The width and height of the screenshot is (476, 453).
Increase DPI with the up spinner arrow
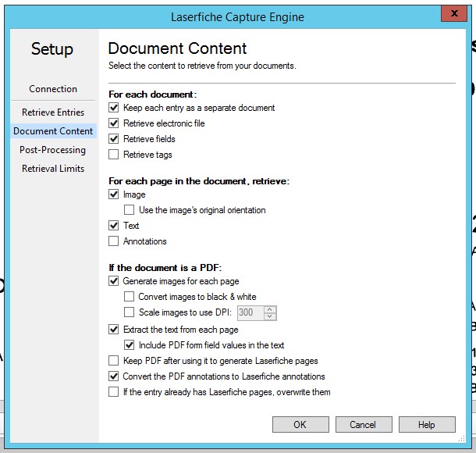pyautogui.click(x=270, y=309)
